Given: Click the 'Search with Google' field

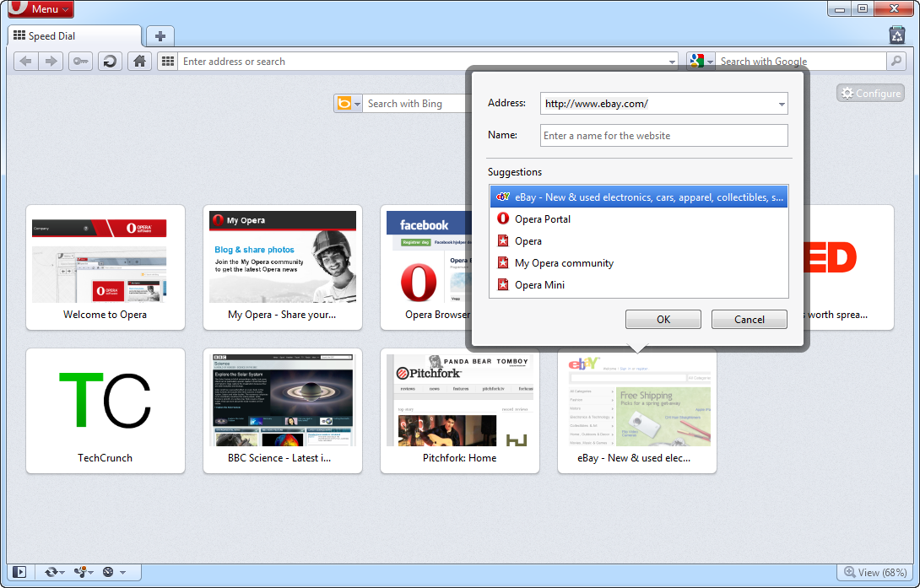Looking at the screenshot, I should click(800, 62).
